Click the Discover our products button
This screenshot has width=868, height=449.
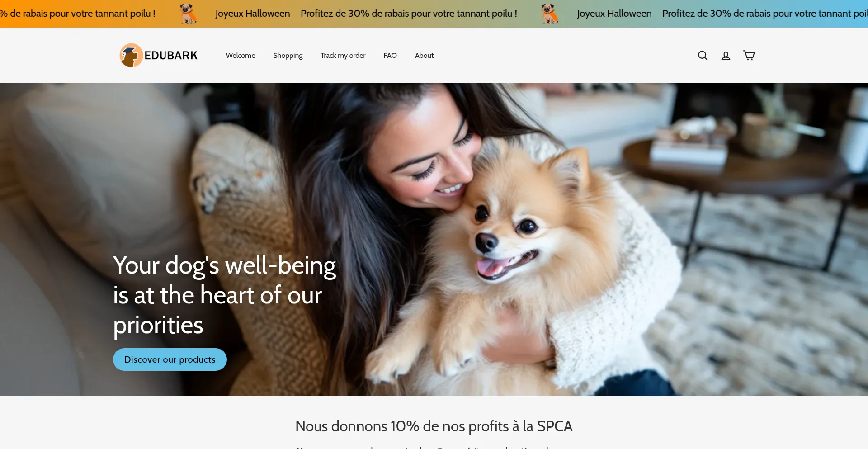(x=170, y=359)
